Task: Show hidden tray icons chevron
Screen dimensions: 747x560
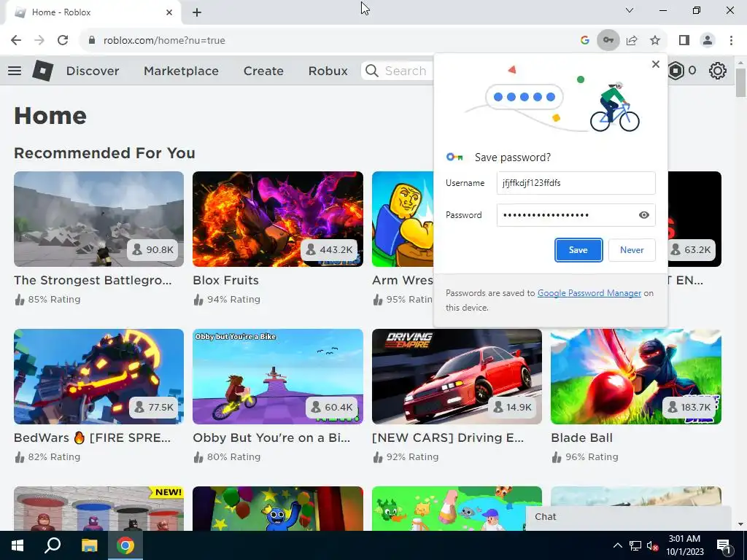Action: 617,545
